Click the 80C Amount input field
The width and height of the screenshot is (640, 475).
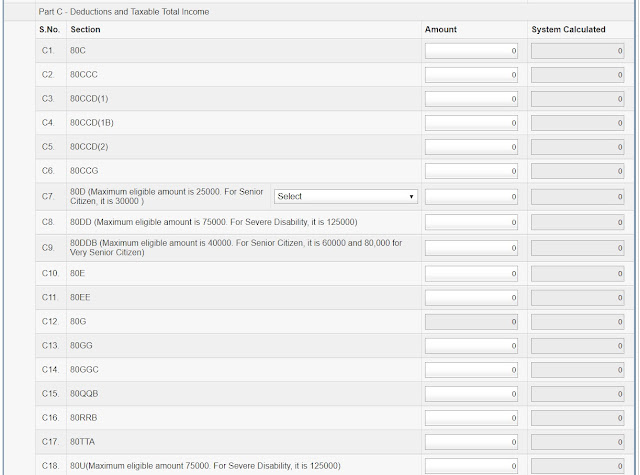[472, 50]
